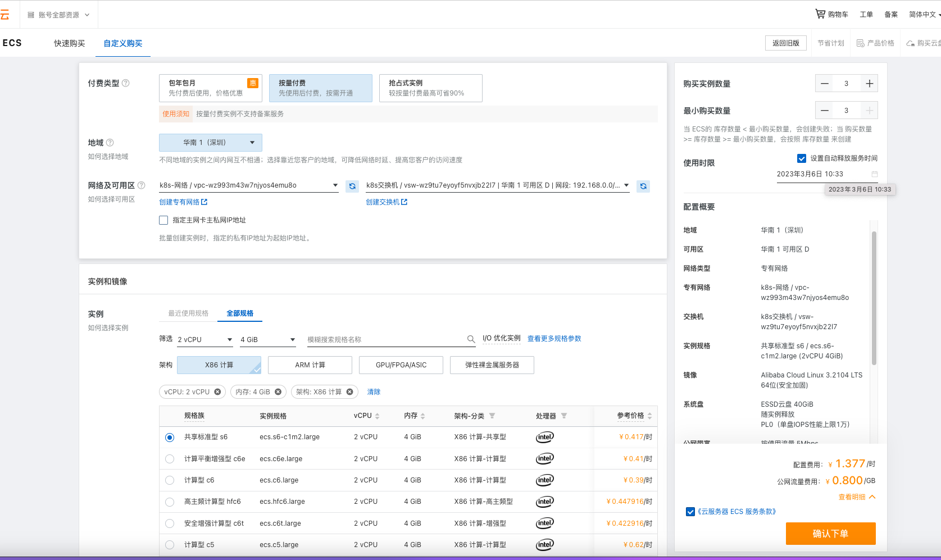Click the search magnifier for spec name
The height and width of the screenshot is (560, 941).
pos(471,339)
